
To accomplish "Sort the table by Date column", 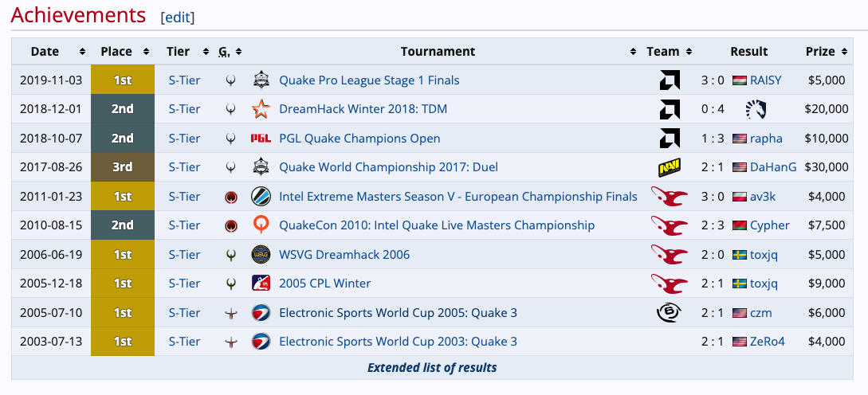I will click(x=82, y=52).
